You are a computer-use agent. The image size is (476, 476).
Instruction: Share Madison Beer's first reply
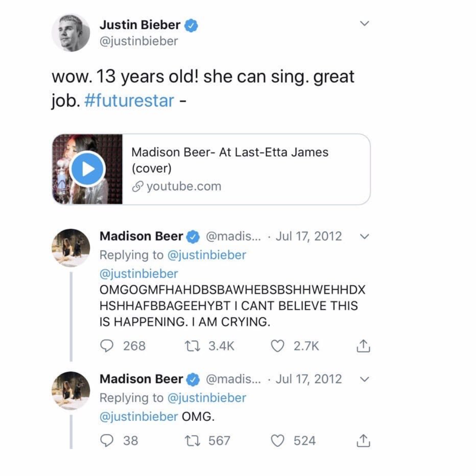pos(363,346)
